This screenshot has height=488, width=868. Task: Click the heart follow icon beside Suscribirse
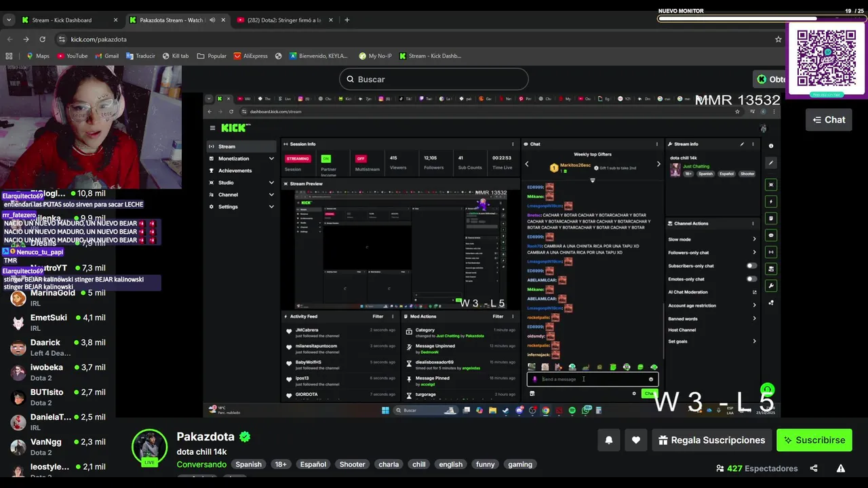635,440
